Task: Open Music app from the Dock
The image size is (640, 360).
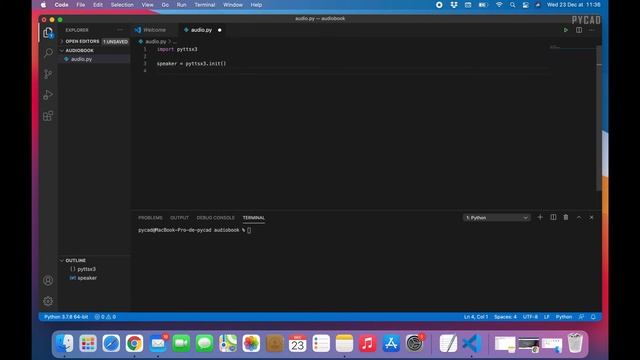Action: point(367,343)
